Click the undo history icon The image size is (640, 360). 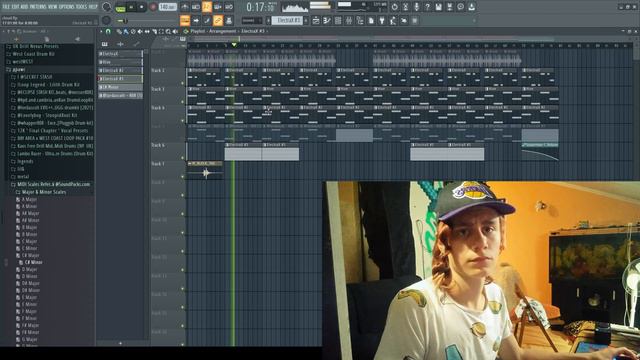(x=394, y=7)
